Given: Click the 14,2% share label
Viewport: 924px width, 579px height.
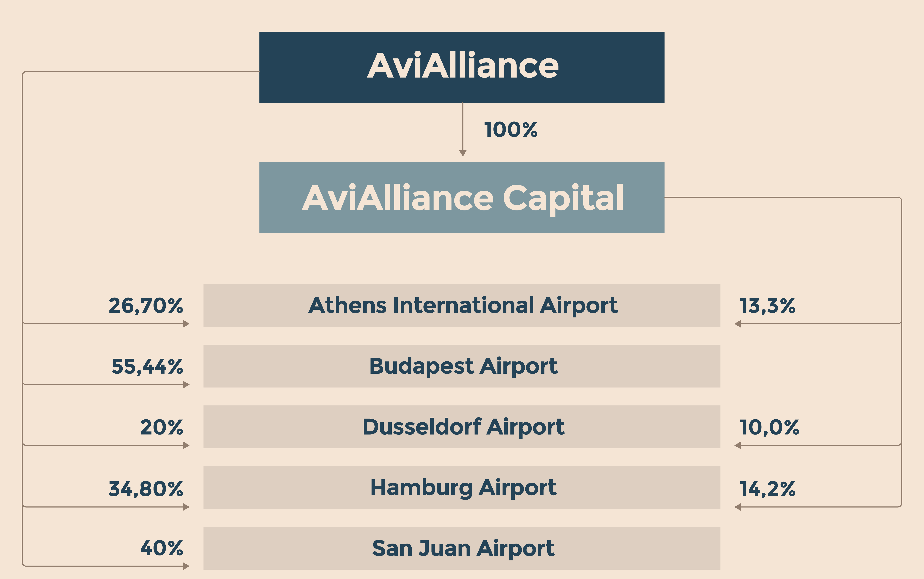Looking at the screenshot, I should [767, 489].
